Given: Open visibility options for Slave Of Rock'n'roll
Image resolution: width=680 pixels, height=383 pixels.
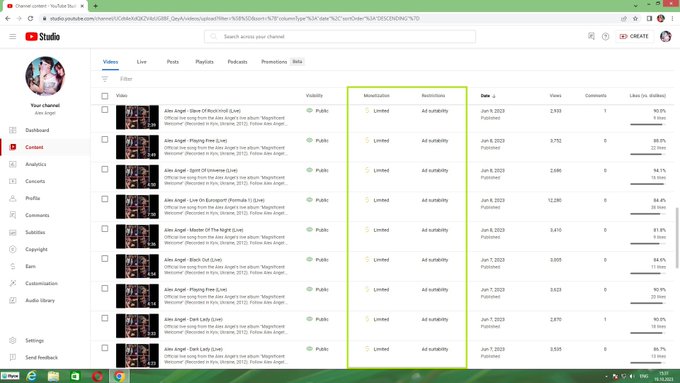Looking at the screenshot, I should point(317,111).
